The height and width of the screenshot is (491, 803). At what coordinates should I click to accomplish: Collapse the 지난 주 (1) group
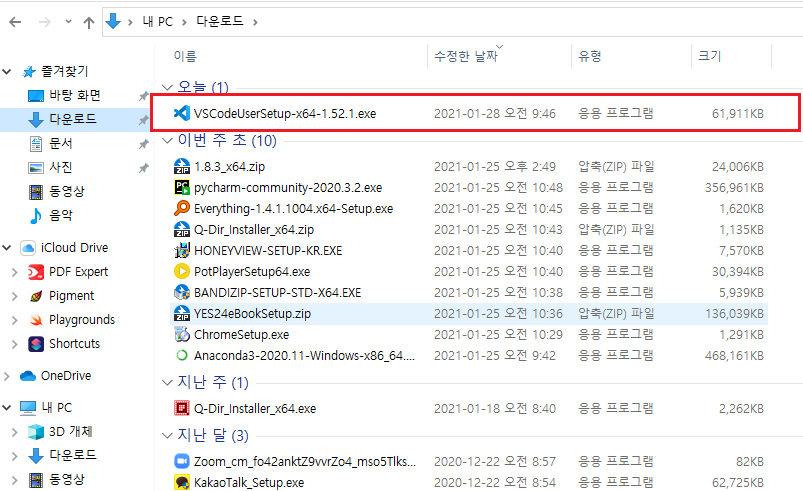click(x=167, y=382)
